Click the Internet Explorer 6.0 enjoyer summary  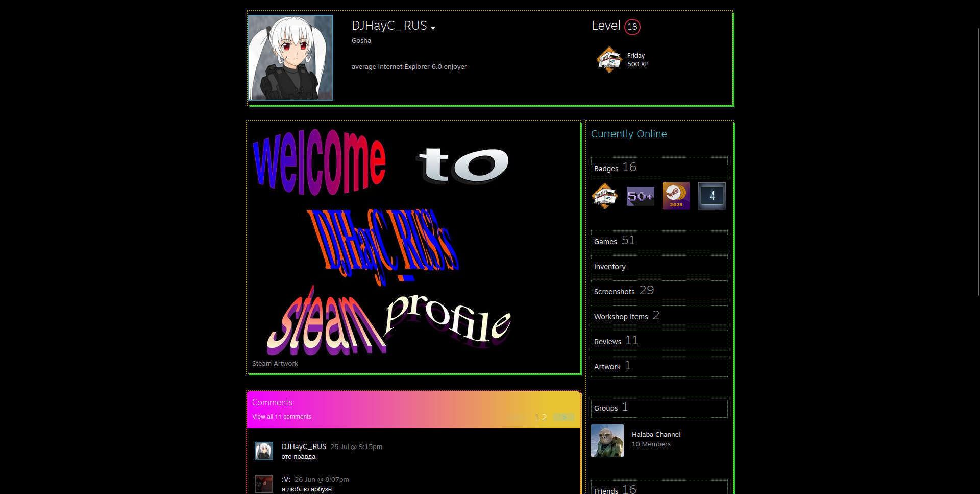click(409, 67)
